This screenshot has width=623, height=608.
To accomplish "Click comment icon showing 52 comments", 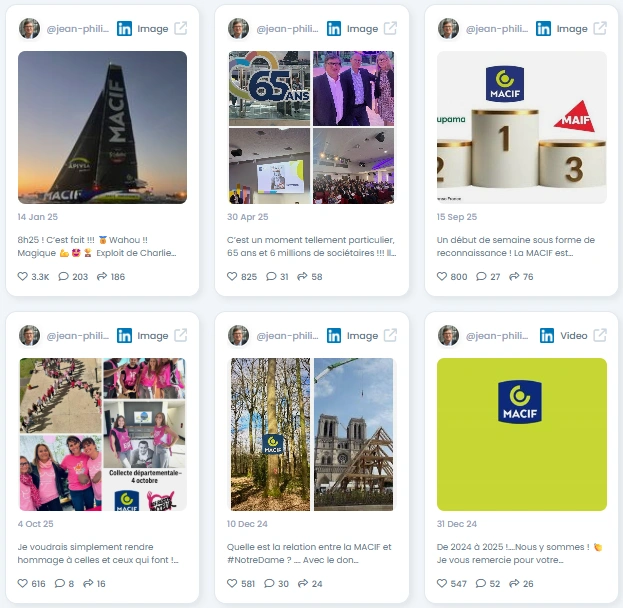I will coord(481,583).
